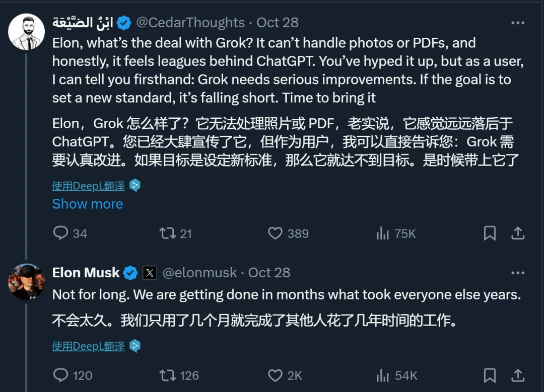This screenshot has width=544, height=392.
Task: Open Elon Musk's profile avatar
Action: [x=26, y=282]
